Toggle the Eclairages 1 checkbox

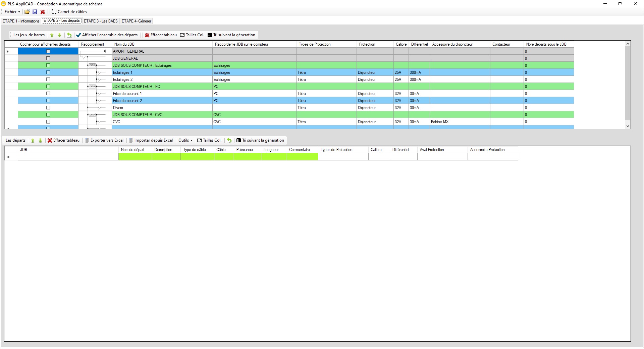(x=48, y=72)
